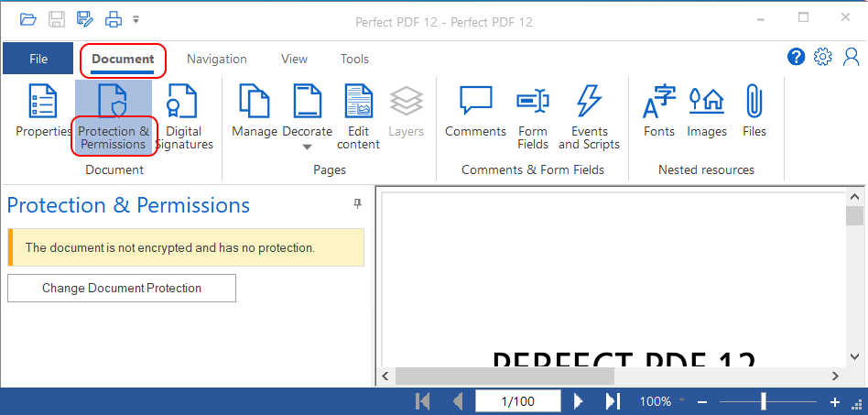Screen dimensions: 868x415
Task: Click the not encrypted notice text
Action: 170,247
